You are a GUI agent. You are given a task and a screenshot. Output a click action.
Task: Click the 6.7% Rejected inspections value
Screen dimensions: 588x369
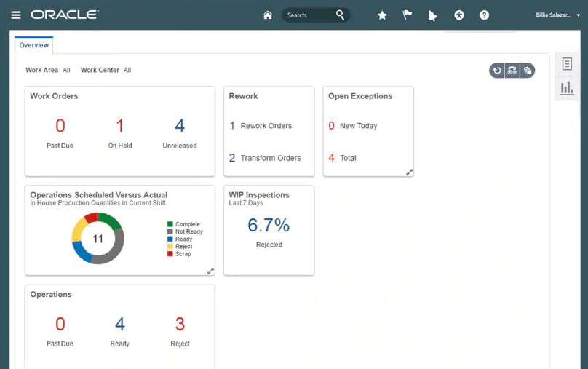pos(269,226)
